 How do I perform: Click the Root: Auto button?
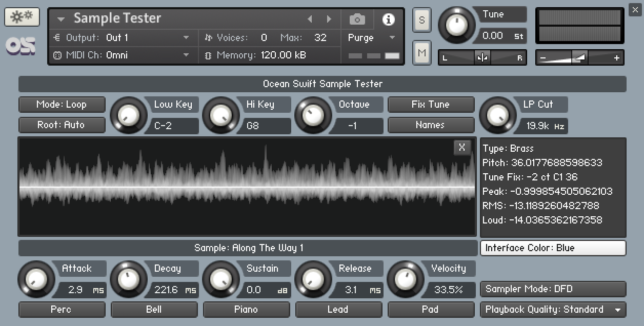[62, 125]
